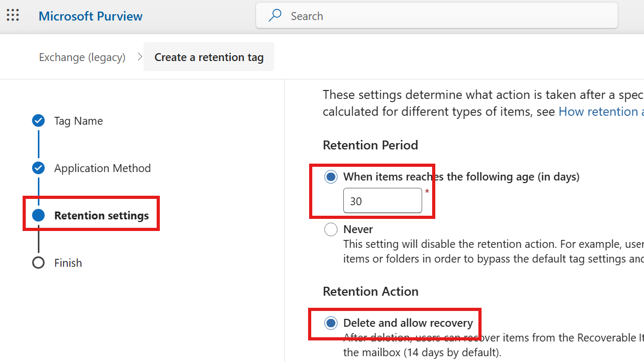The image size is (644, 362).
Task: Choose the Never retention option
Action: [331, 229]
